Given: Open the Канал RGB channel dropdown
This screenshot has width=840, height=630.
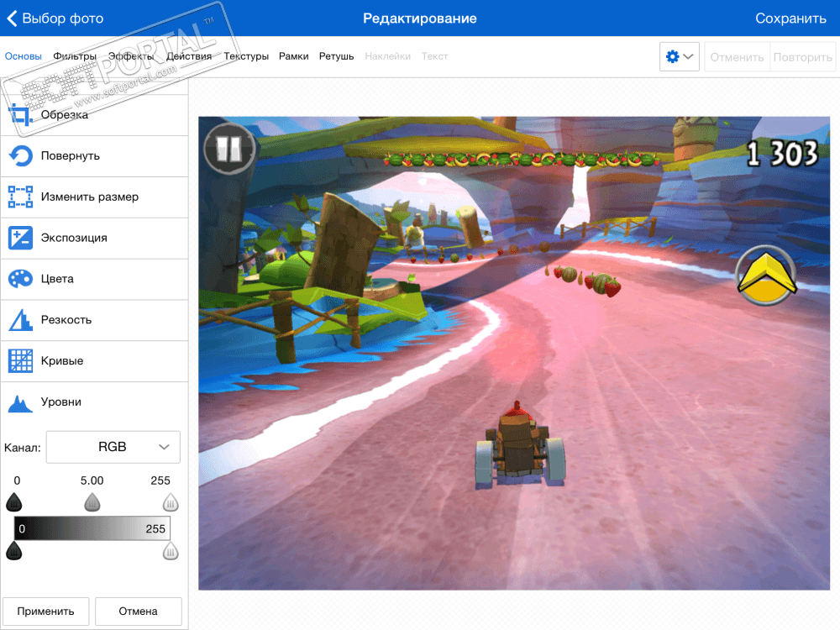Looking at the screenshot, I should click(113, 447).
